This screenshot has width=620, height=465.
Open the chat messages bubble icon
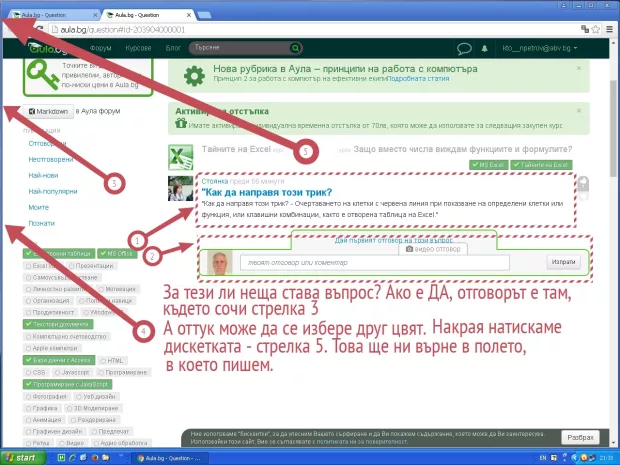464,49
